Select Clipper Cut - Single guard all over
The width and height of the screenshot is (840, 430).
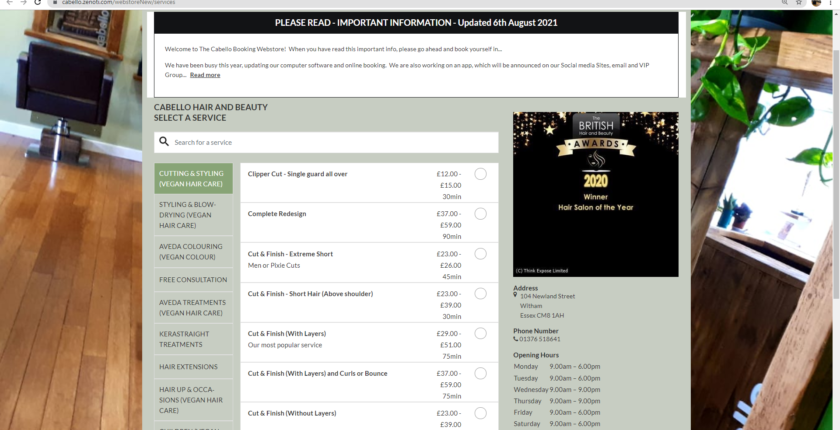(x=481, y=174)
